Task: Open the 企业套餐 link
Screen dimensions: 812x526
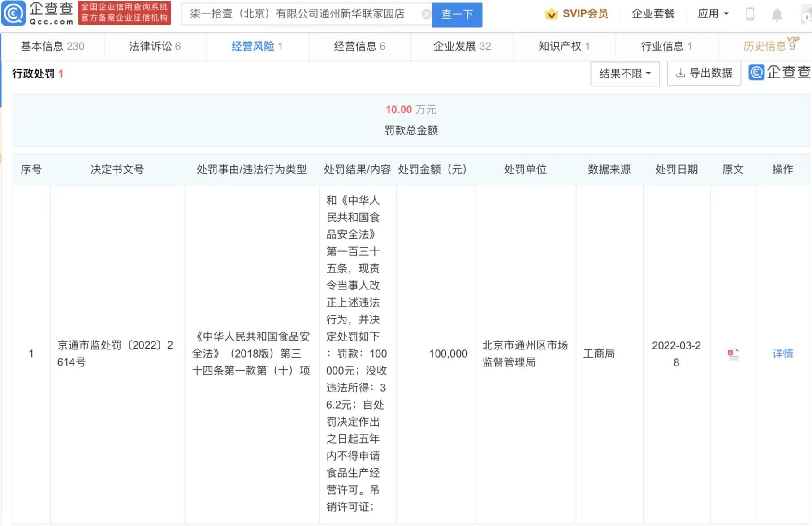Action: click(x=653, y=14)
